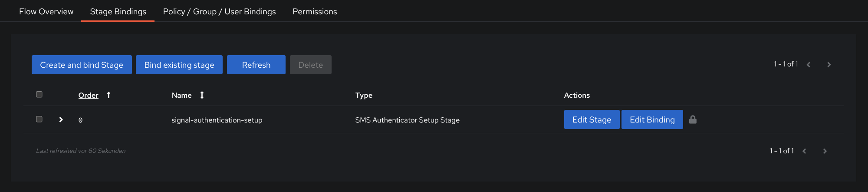
Task: Expand the signal-authentication-setup row details
Action: pyautogui.click(x=61, y=119)
